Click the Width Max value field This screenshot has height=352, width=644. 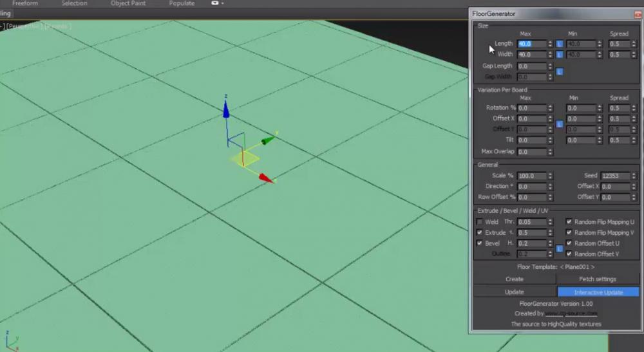pyautogui.click(x=532, y=55)
